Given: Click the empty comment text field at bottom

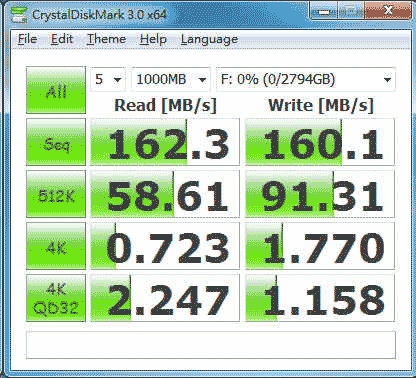Looking at the screenshot, I should pyautogui.click(x=211, y=345).
